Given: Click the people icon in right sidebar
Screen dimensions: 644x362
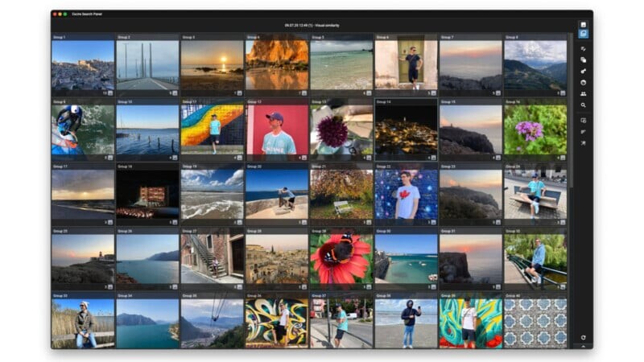Looking at the screenshot, I should pyautogui.click(x=583, y=93).
